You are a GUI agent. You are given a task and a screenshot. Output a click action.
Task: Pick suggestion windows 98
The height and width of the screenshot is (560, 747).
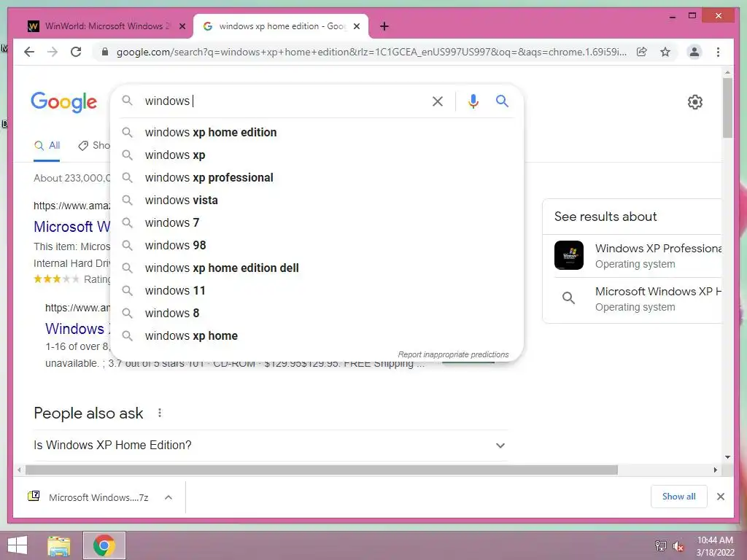[317, 245]
